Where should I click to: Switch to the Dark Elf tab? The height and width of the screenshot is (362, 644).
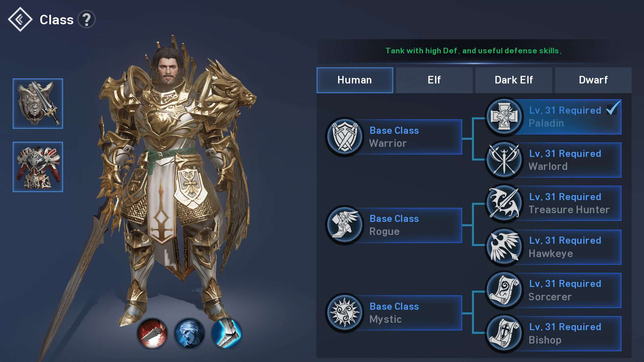(x=514, y=80)
